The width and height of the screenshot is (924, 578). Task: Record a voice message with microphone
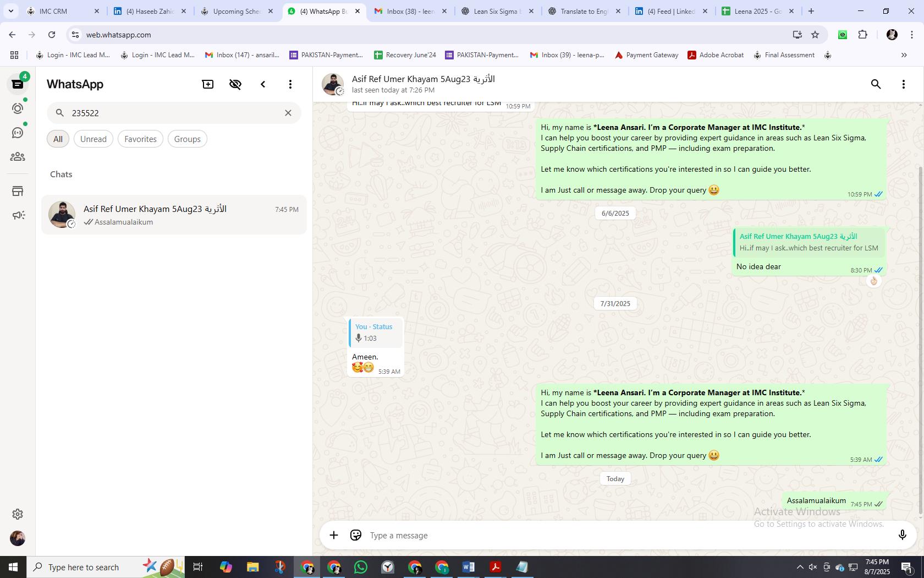pyautogui.click(x=902, y=535)
